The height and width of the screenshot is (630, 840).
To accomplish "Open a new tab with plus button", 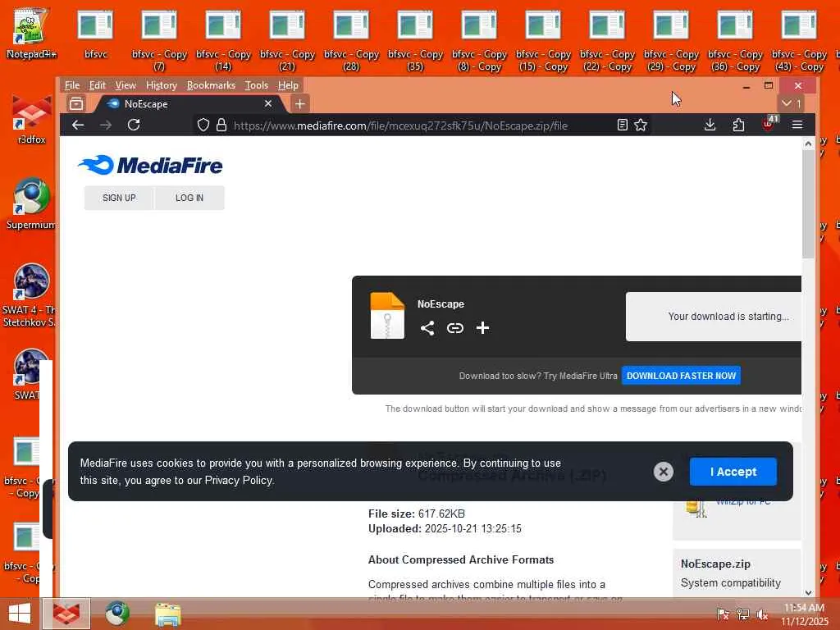I will tap(300, 103).
